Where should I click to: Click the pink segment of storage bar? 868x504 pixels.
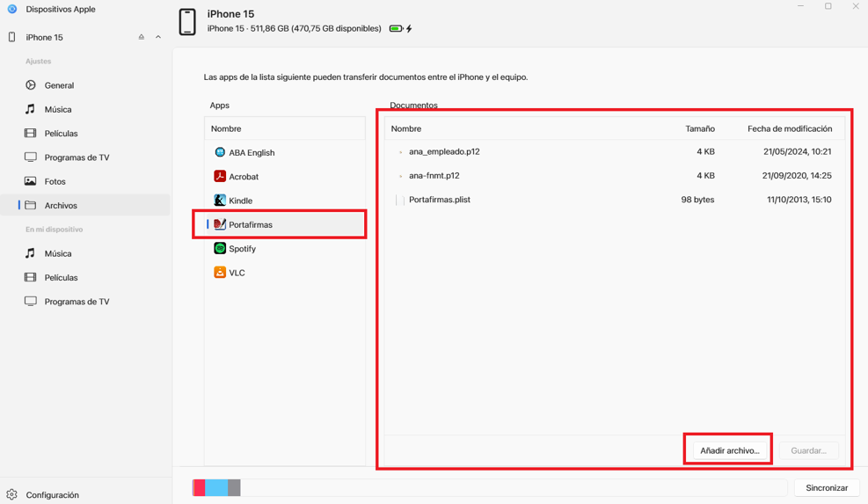click(199, 487)
